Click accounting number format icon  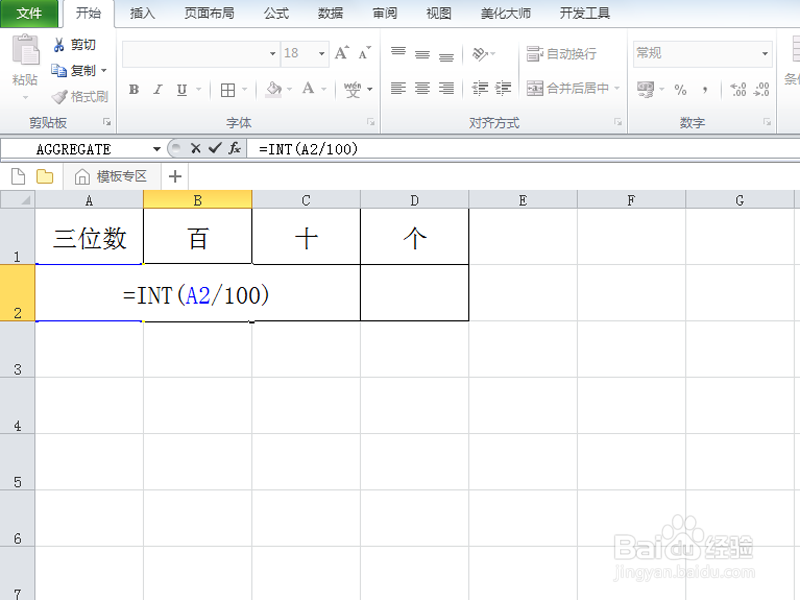(x=645, y=90)
